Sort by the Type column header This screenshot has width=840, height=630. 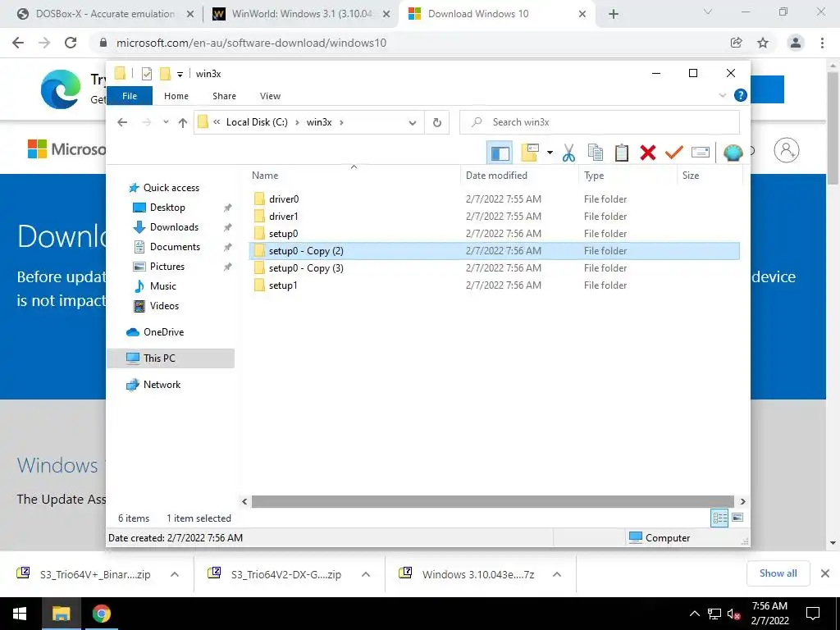(594, 176)
